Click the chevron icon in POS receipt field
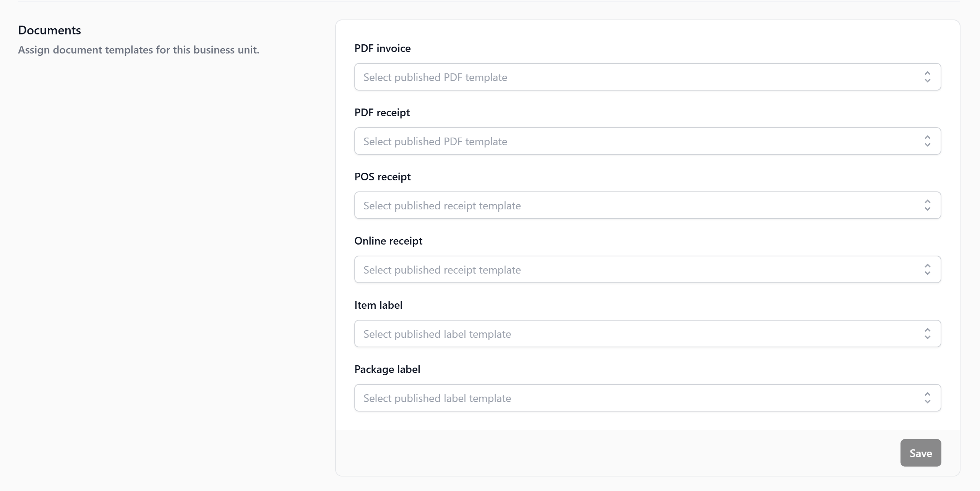Screen dimensions: 980x491 click(927, 205)
